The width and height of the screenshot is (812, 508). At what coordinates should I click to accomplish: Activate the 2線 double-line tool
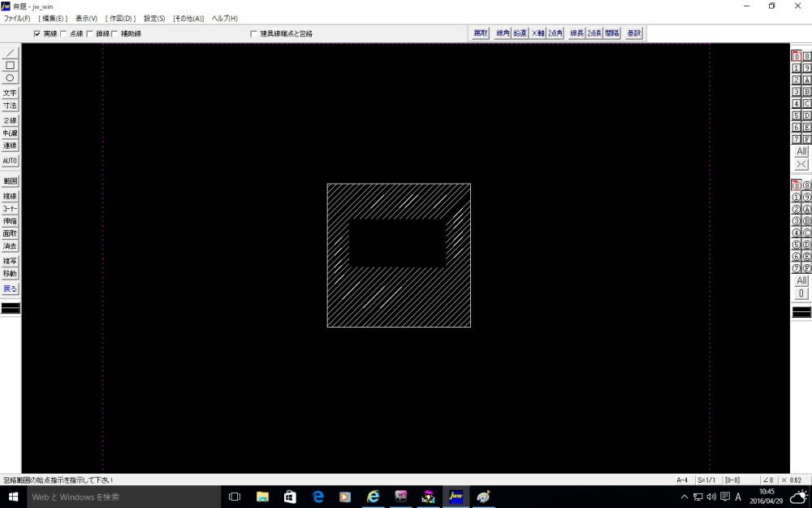(10, 120)
